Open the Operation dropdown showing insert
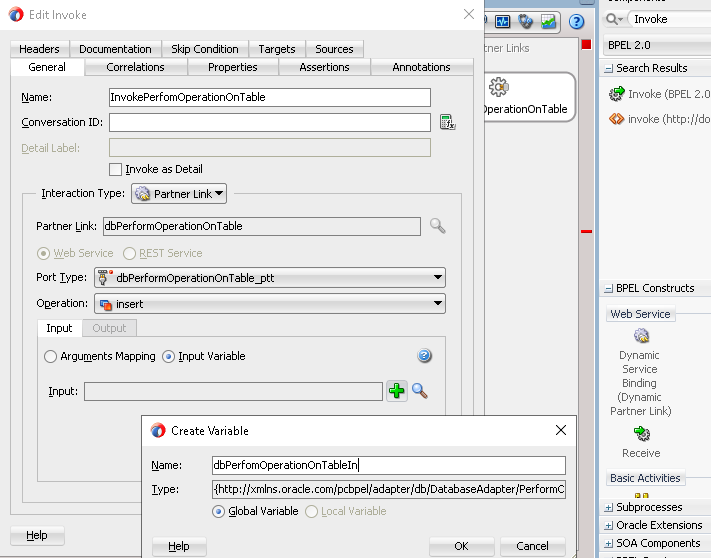The height and width of the screenshot is (558, 711). pyautogui.click(x=270, y=304)
